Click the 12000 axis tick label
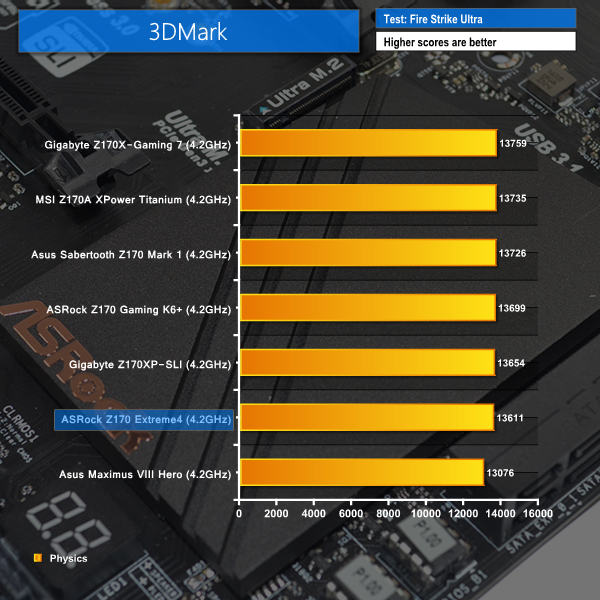 (x=463, y=514)
